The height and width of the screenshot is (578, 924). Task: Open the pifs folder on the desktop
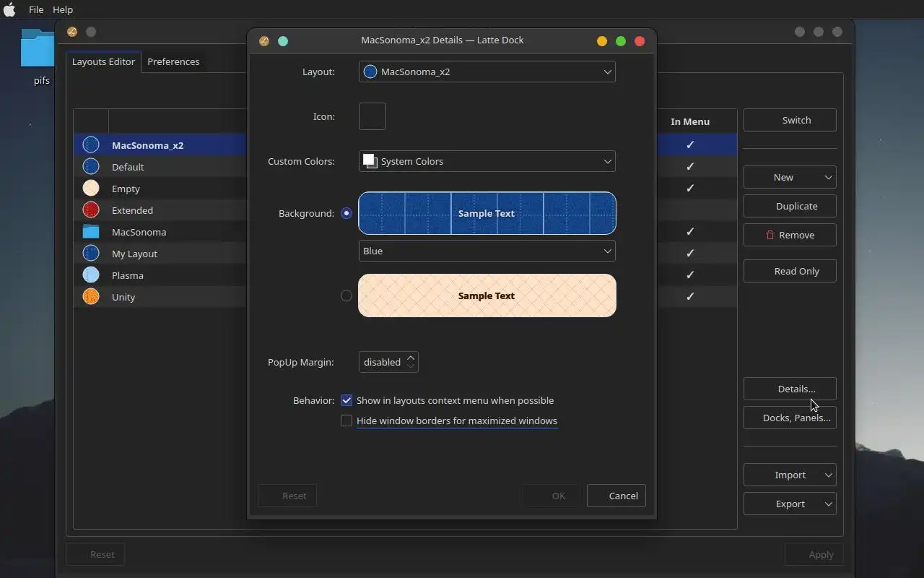pyautogui.click(x=38, y=49)
